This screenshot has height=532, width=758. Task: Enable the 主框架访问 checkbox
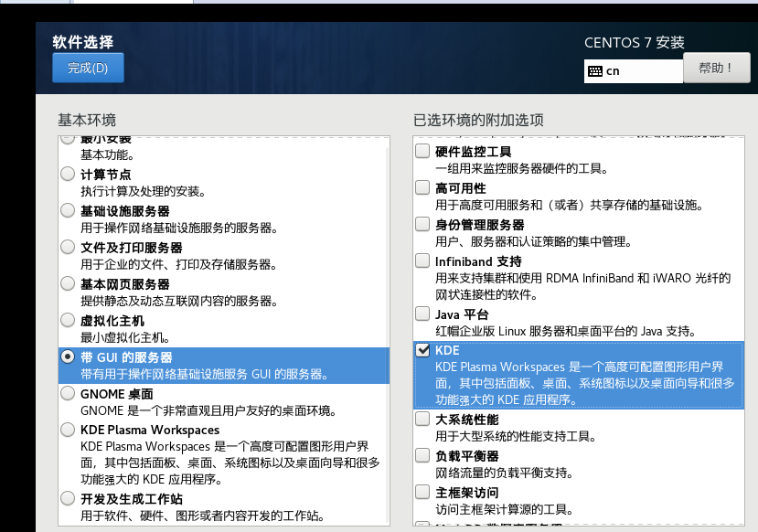[x=422, y=492]
